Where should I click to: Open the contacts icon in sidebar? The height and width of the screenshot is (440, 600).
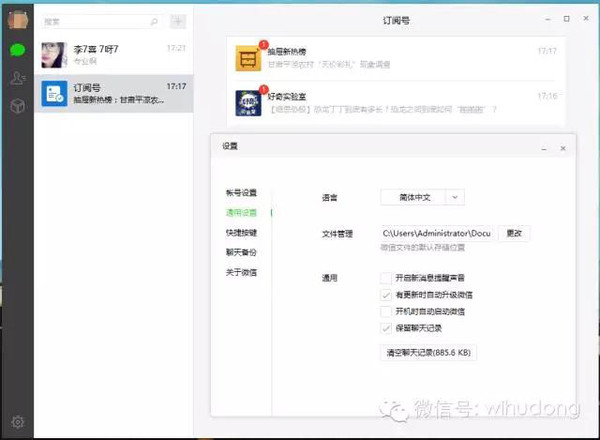18,78
